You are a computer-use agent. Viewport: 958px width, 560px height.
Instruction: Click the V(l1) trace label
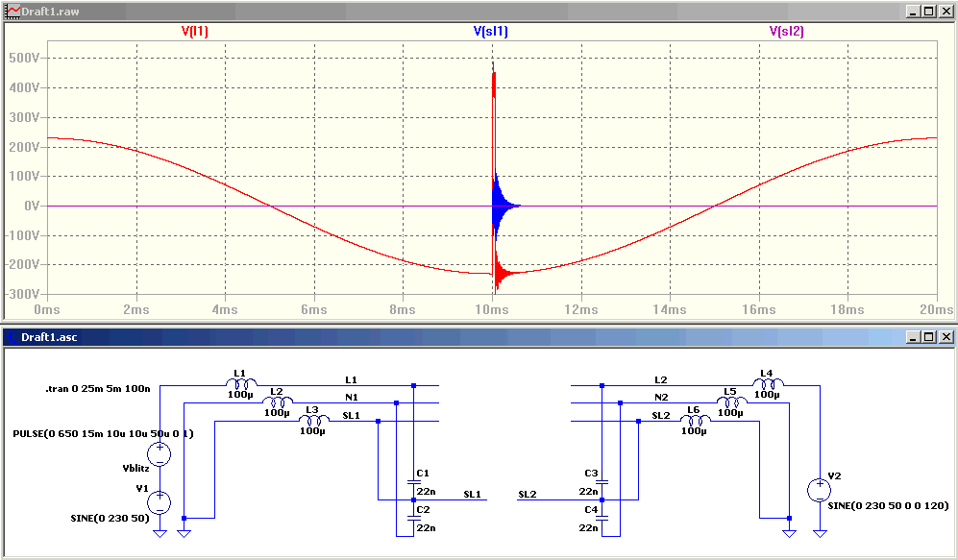click(x=195, y=32)
